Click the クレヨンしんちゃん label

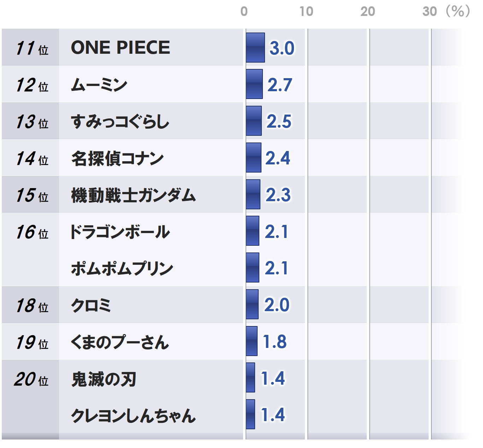[133, 416]
